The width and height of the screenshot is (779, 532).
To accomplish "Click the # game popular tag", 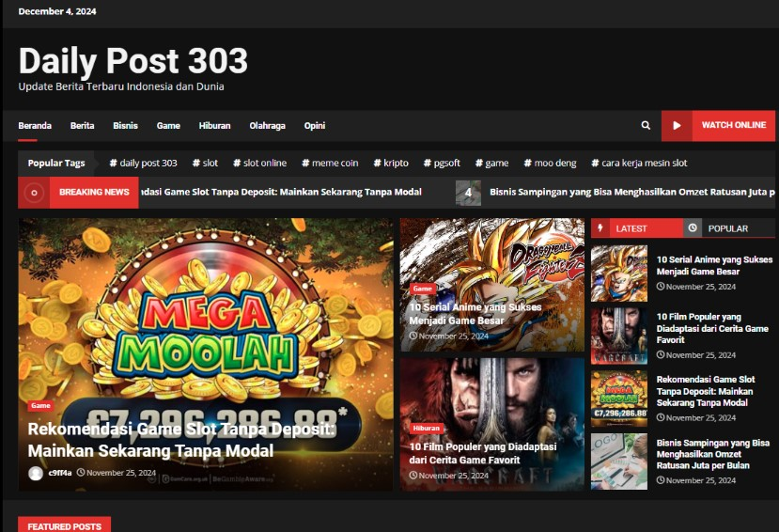I will [x=491, y=163].
